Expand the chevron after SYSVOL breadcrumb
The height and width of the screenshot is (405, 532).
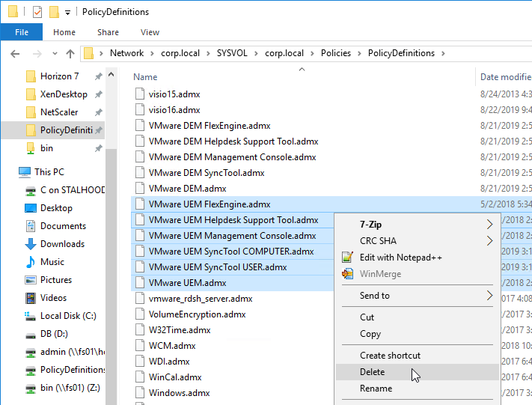pos(256,54)
